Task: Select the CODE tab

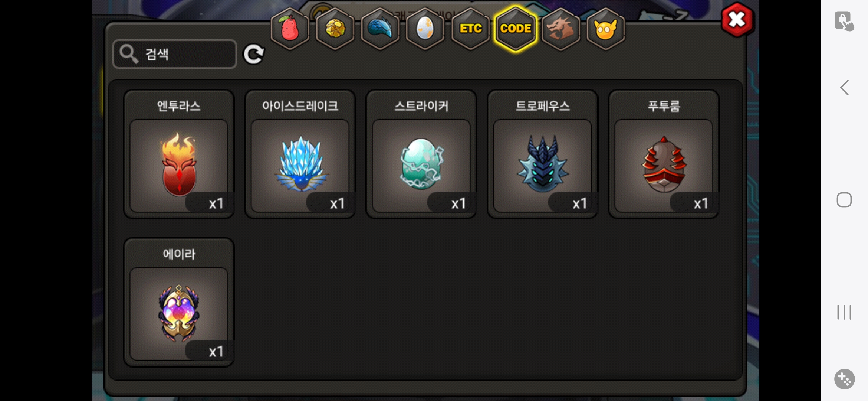Action: point(516,29)
